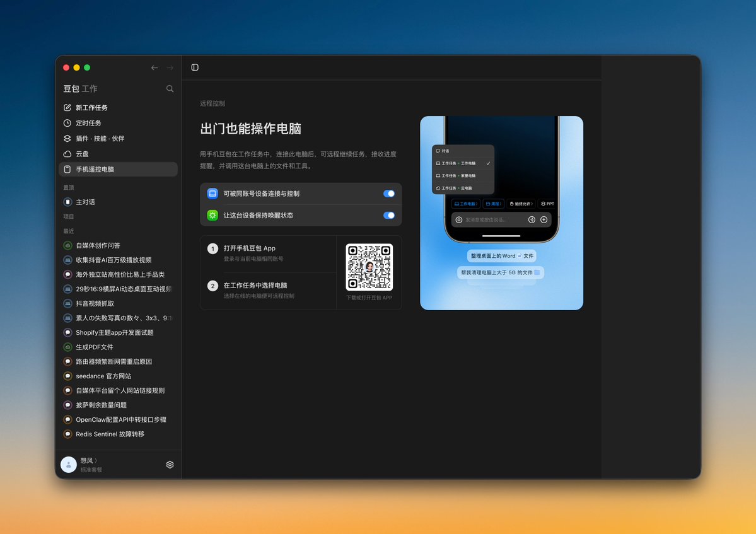Open 云盘
Viewport: 756px width, 534px height.
coord(118,154)
